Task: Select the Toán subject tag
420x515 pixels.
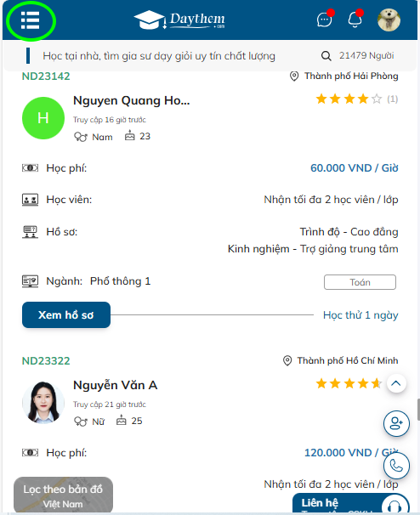Action: pos(360,282)
